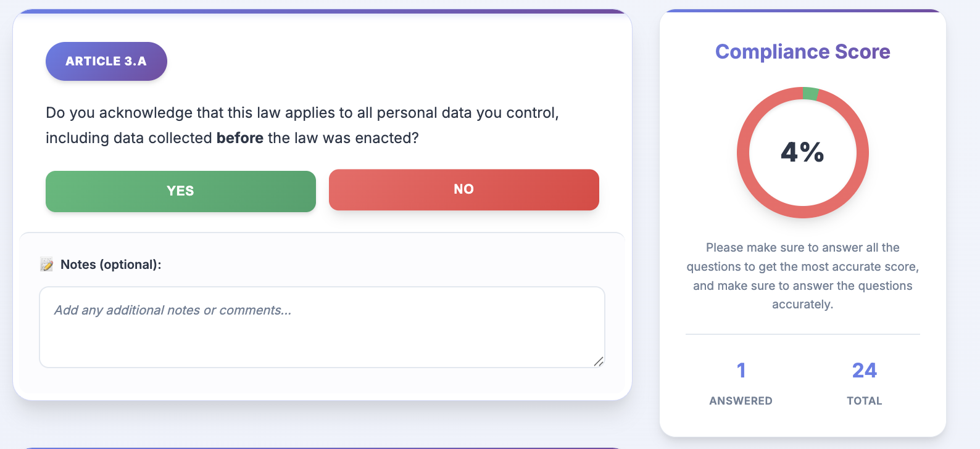Viewport: 980px width, 449px height.
Task: Click the red NO button
Action: 463,189
